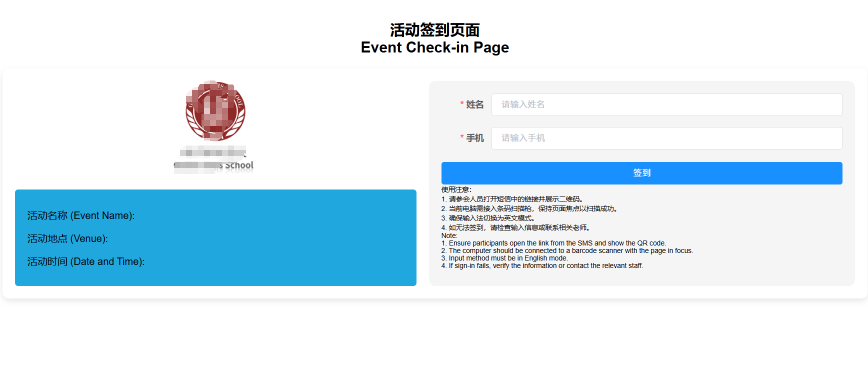Image resolution: width=868 pixels, height=376 pixels.
Task: Click the school logo emblem
Action: (215, 110)
